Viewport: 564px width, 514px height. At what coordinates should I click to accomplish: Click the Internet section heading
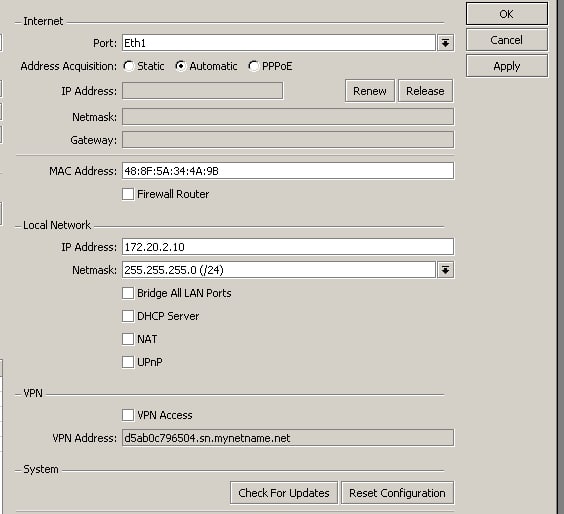coord(43,21)
